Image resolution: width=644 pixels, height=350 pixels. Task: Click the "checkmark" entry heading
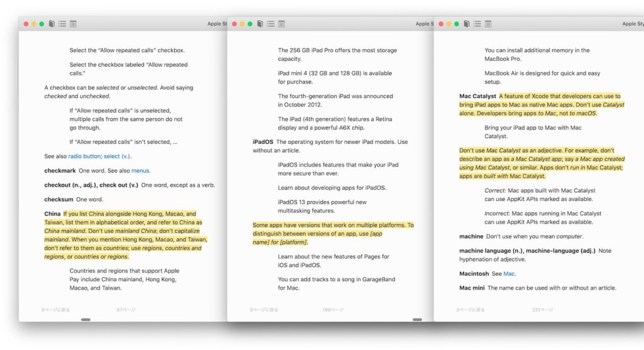coord(60,171)
